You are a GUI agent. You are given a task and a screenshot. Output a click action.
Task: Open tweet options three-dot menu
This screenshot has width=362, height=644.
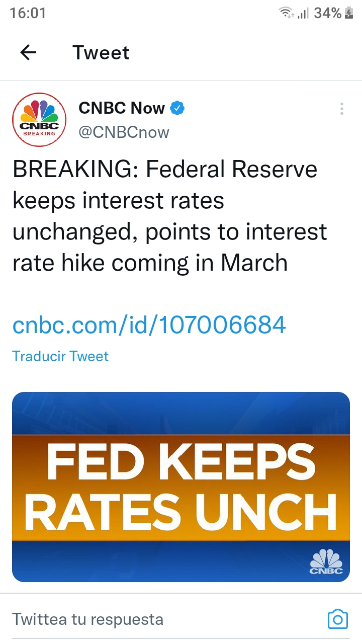tap(341, 109)
